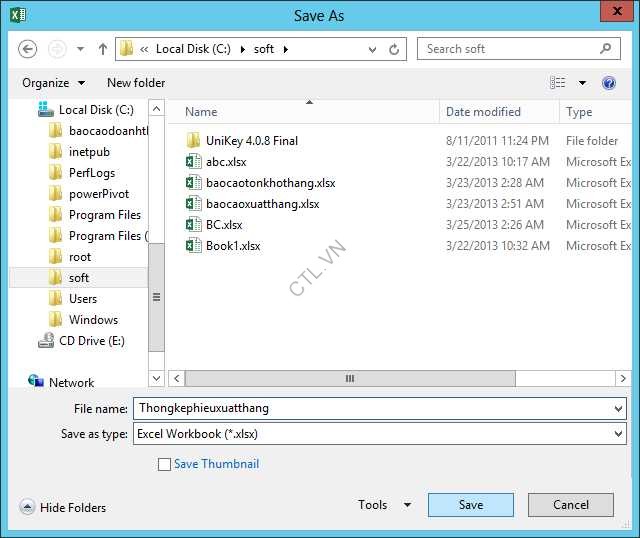Viewport: 640px width, 538px height.
Task: Click the refresh icon in address bar
Action: click(395, 49)
